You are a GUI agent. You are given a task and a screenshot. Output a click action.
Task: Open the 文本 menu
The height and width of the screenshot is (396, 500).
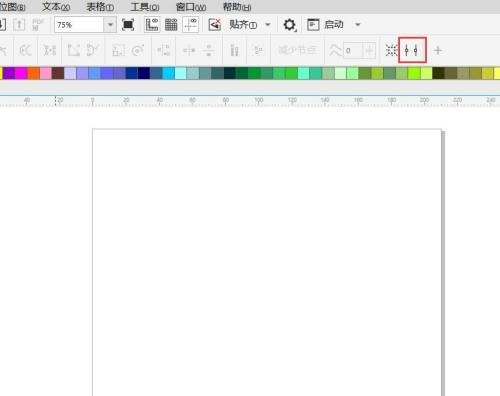pyautogui.click(x=56, y=7)
